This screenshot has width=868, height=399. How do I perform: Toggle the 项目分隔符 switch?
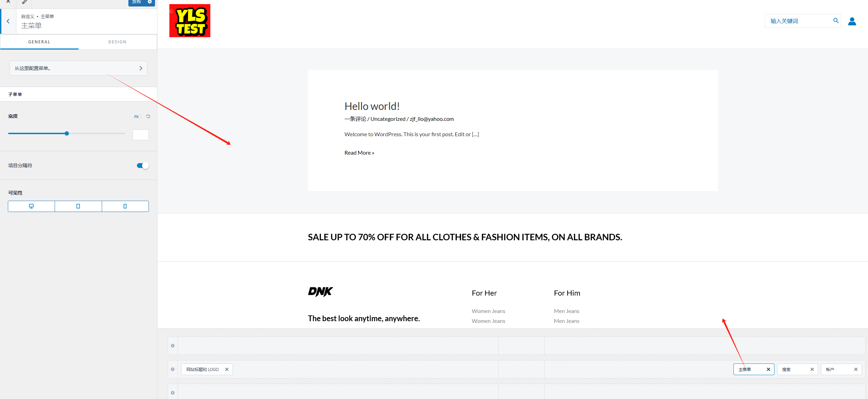[143, 166]
